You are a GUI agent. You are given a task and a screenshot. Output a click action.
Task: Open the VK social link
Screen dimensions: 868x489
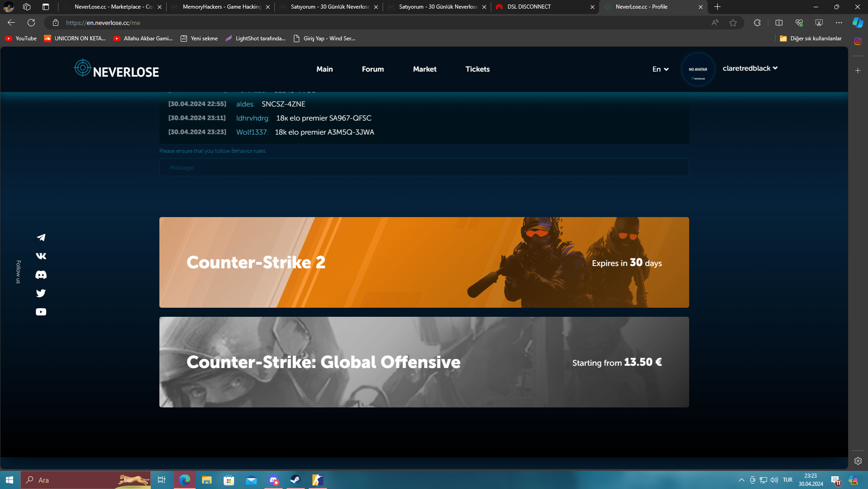(41, 256)
